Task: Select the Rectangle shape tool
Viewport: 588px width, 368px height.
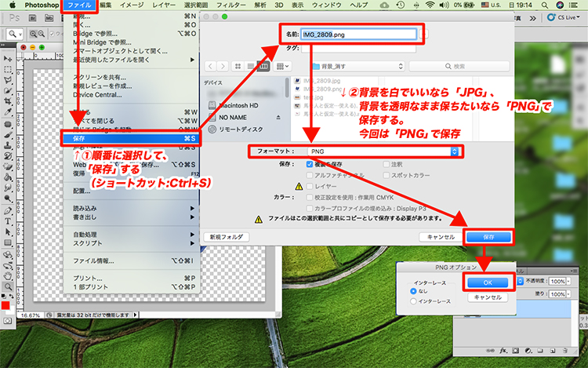Action: pos(8,242)
